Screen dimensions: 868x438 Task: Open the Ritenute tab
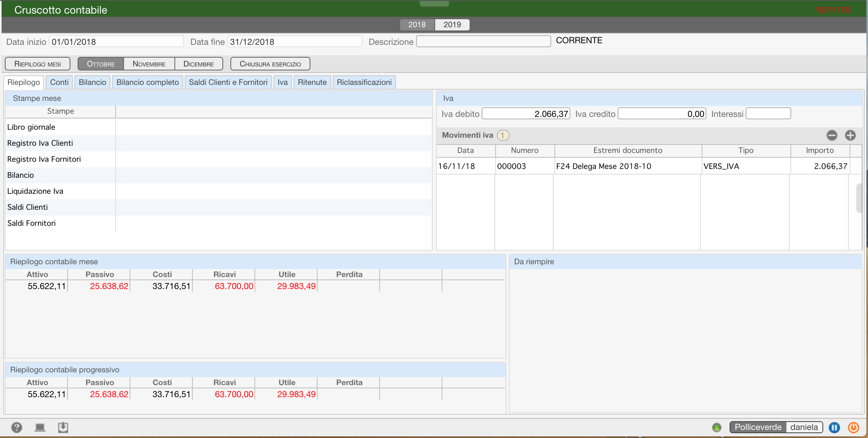312,82
